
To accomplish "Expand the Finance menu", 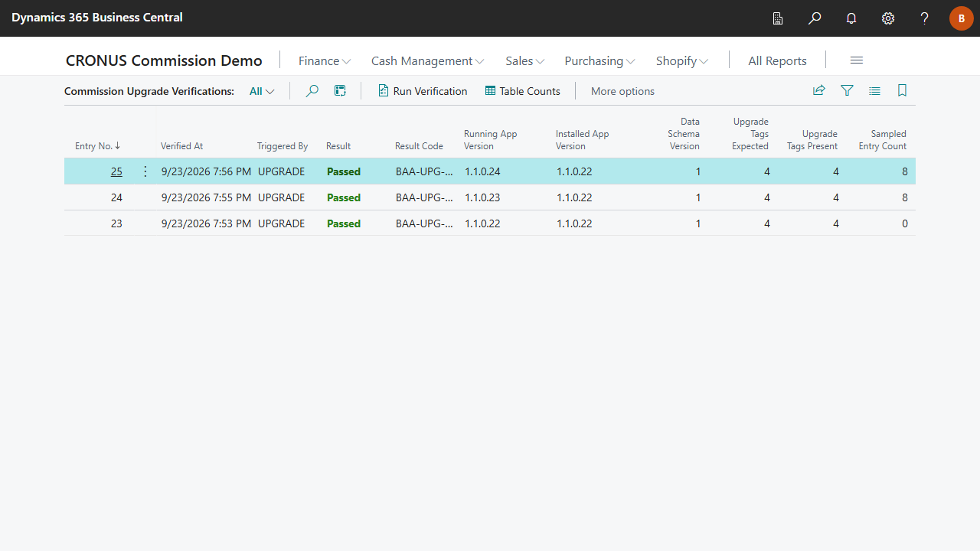I will click(x=325, y=60).
